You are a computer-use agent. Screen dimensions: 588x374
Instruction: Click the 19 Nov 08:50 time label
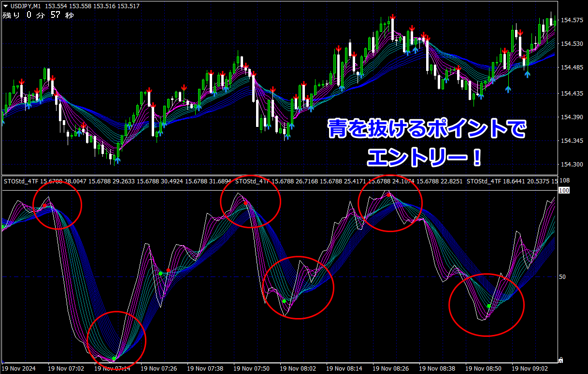point(483,368)
